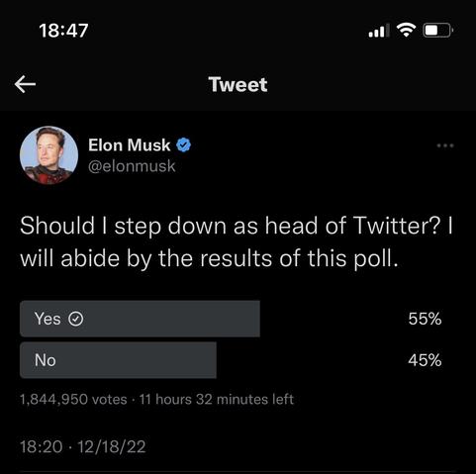
Task: Tap the cellular signal bars icon
Action: pos(379,31)
